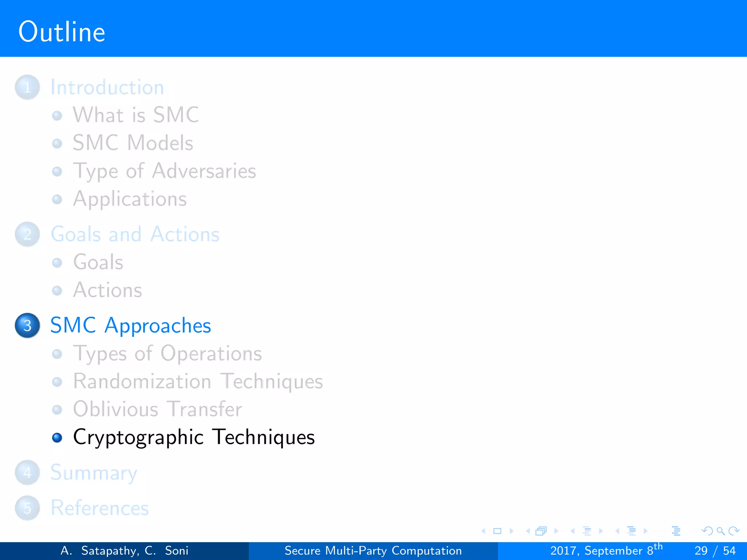Go to next frame arrow
This screenshot has height=560, width=747.
click(x=556, y=531)
